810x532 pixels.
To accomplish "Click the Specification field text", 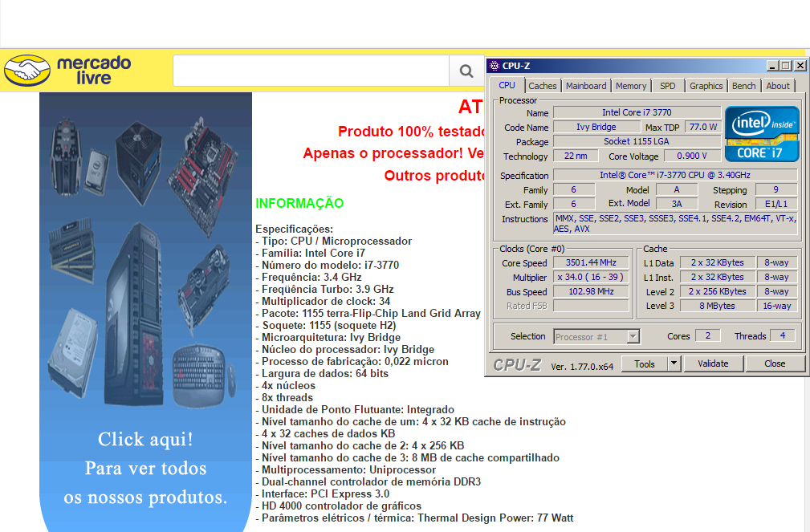I will (x=674, y=175).
